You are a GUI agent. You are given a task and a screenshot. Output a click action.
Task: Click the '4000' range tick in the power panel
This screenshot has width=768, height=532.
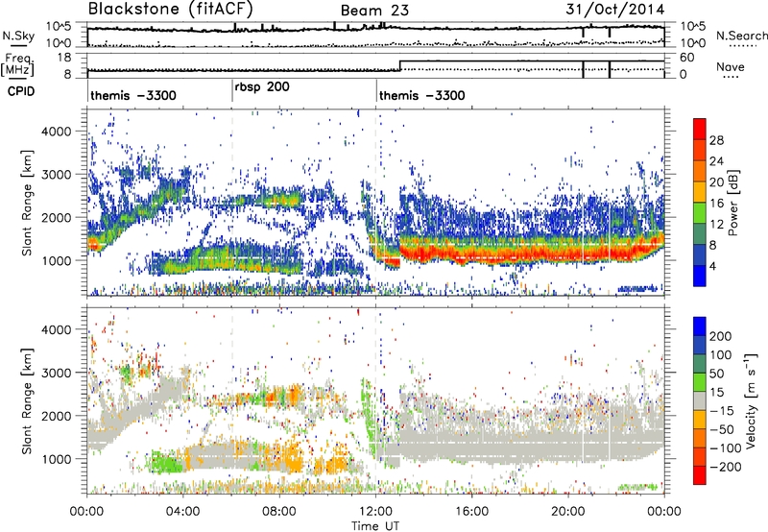point(56,132)
